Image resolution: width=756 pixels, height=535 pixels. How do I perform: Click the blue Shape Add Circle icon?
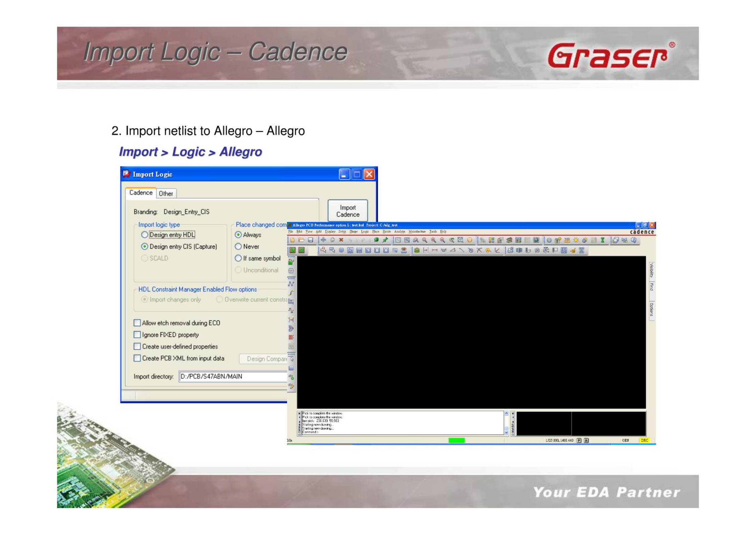tap(341, 250)
